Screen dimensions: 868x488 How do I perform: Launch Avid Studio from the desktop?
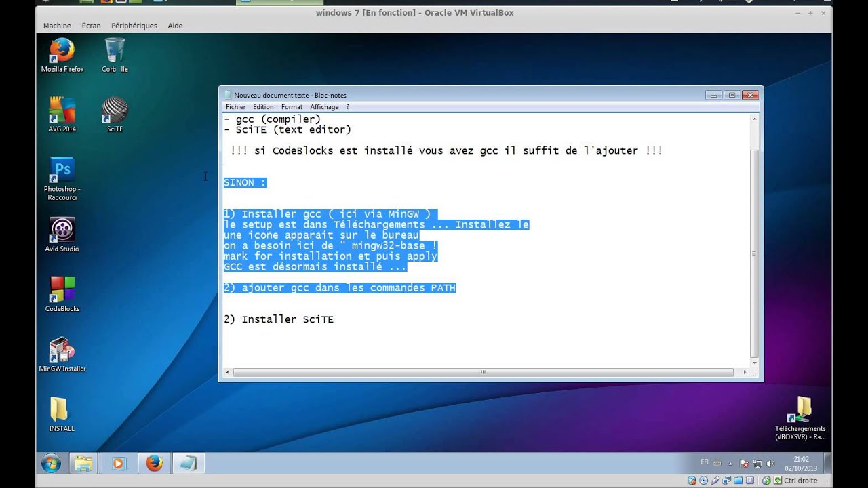pyautogui.click(x=62, y=235)
